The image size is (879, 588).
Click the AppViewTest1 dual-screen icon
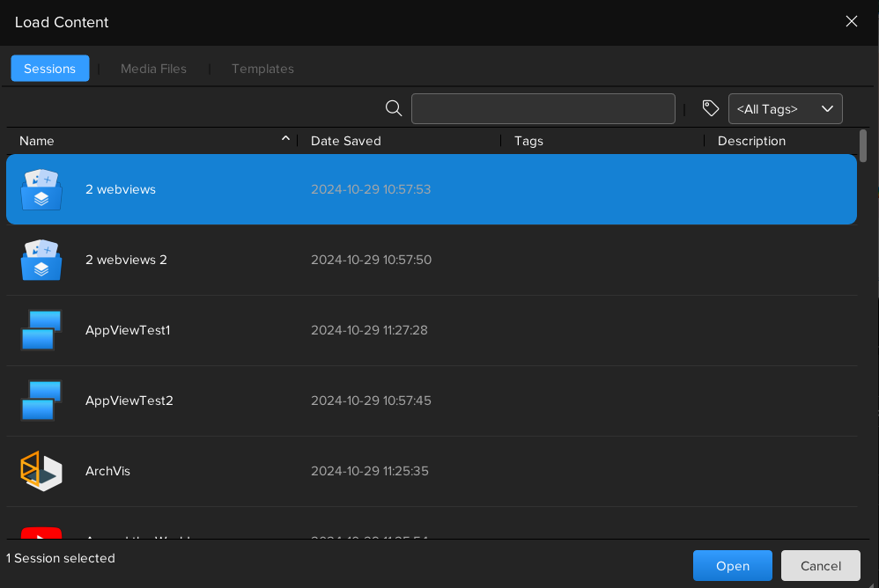tap(41, 330)
